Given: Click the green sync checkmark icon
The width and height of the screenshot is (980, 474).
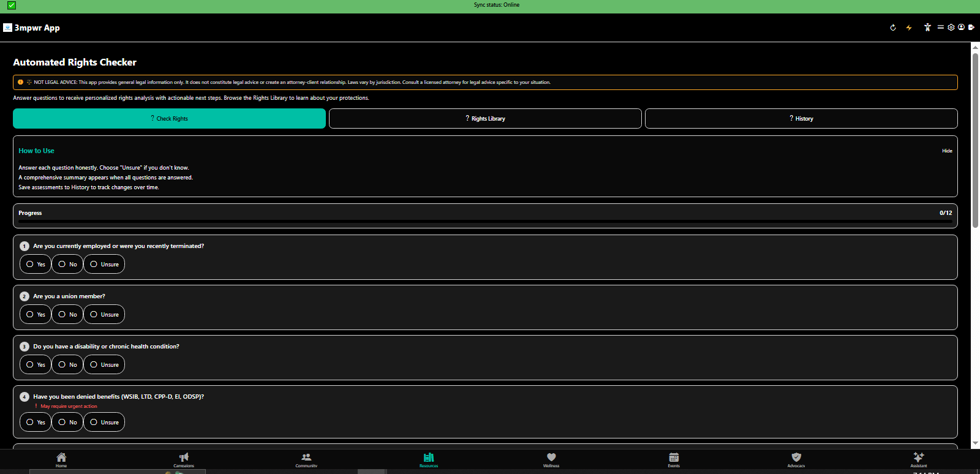Looking at the screenshot, I should click(x=12, y=6).
